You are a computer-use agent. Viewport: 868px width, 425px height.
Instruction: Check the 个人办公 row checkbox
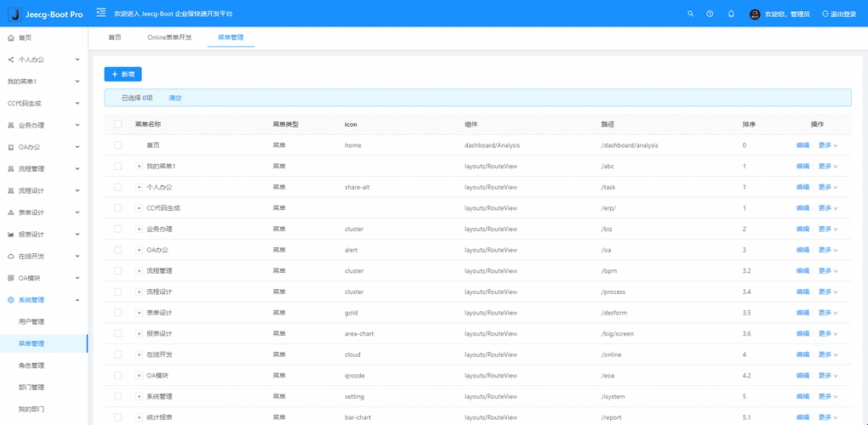click(x=118, y=187)
